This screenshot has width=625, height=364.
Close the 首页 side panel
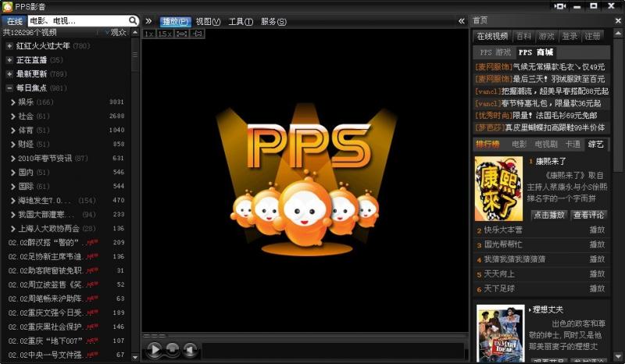pos(618,21)
